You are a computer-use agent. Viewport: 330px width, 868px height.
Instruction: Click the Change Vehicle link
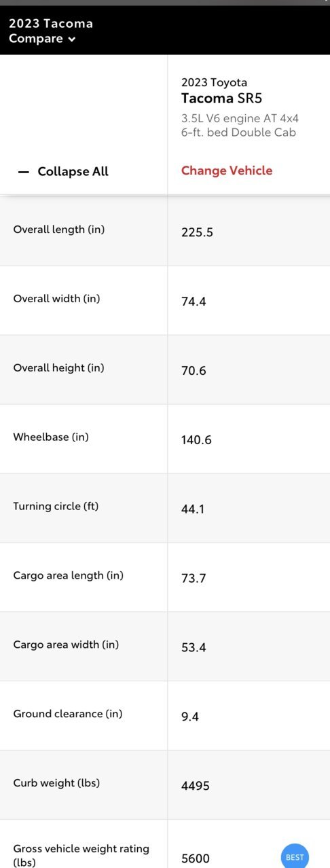click(x=227, y=170)
